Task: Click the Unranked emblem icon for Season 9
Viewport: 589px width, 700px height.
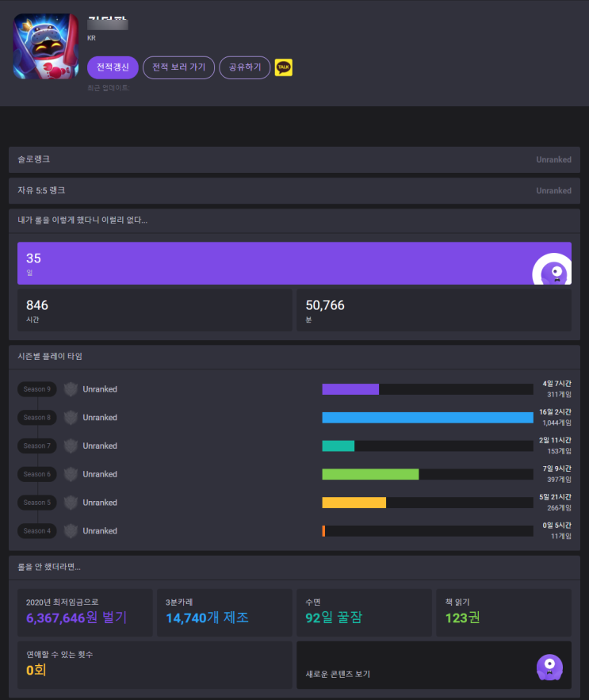Action: coord(71,389)
